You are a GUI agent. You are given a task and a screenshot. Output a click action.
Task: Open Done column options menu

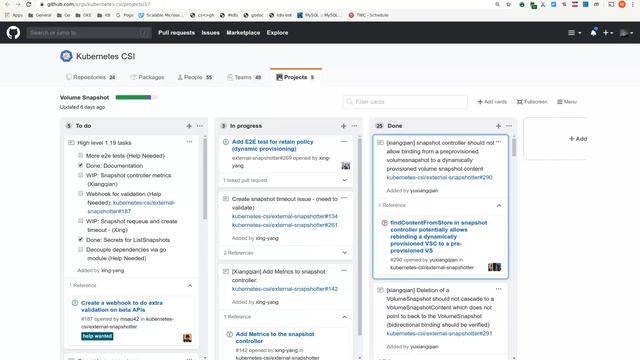[x=509, y=126]
